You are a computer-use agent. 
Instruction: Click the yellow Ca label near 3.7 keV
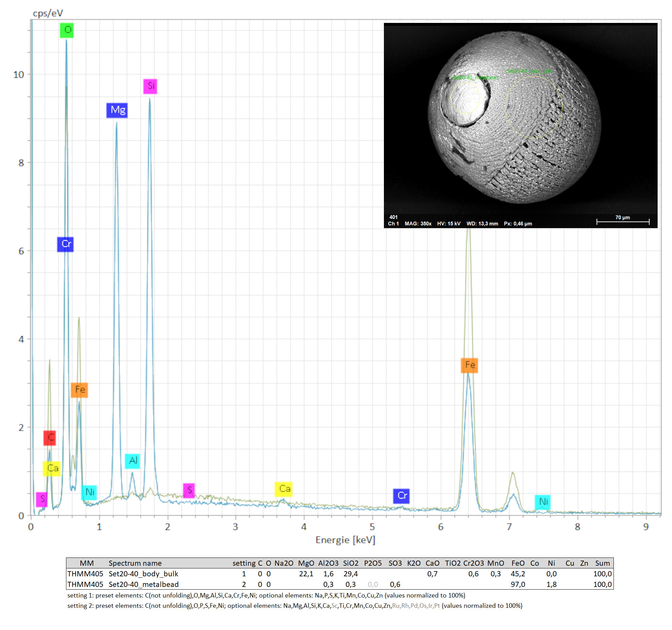284,489
